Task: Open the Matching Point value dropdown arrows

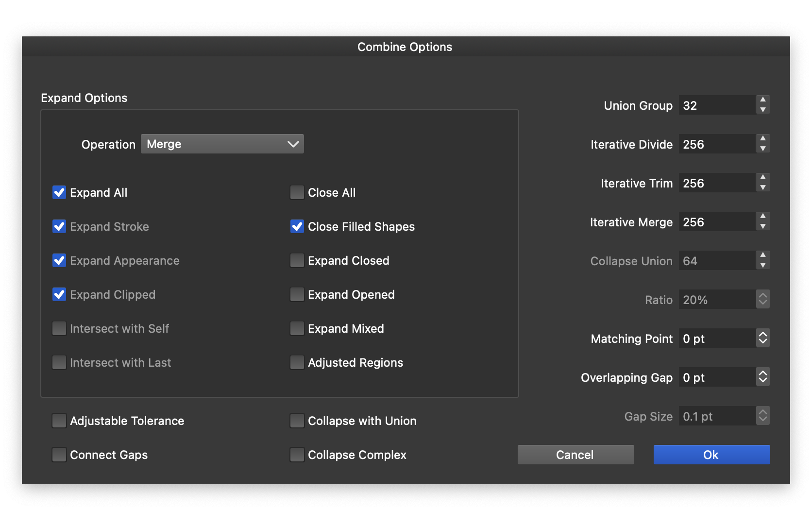Action: coord(762,338)
